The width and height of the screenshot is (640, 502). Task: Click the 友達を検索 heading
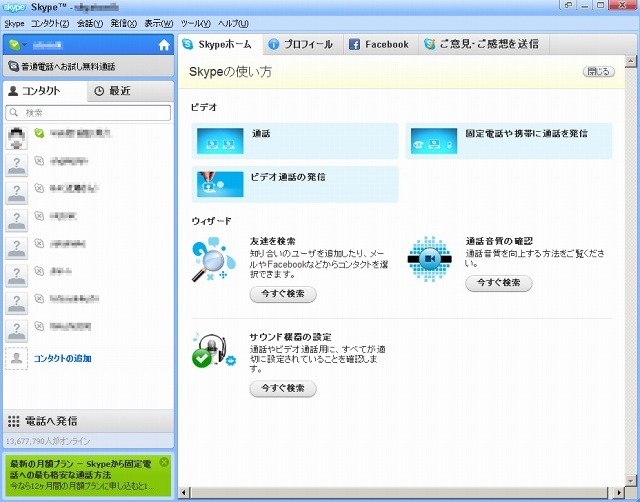coord(273,241)
